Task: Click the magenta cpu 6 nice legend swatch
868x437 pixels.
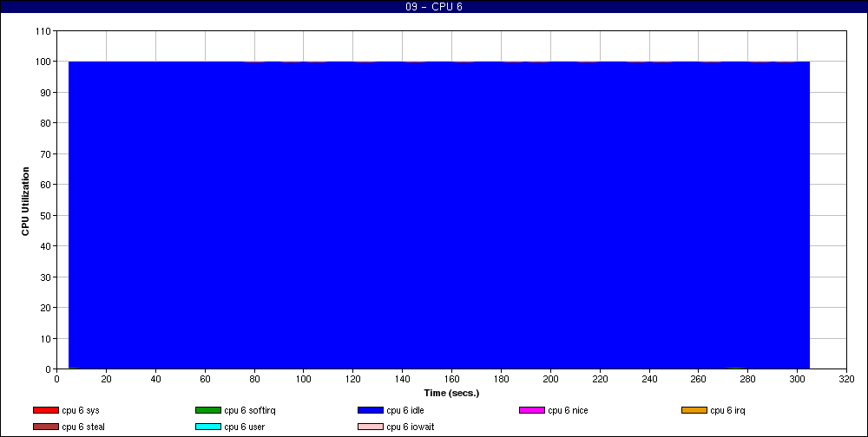Action: 532,410
